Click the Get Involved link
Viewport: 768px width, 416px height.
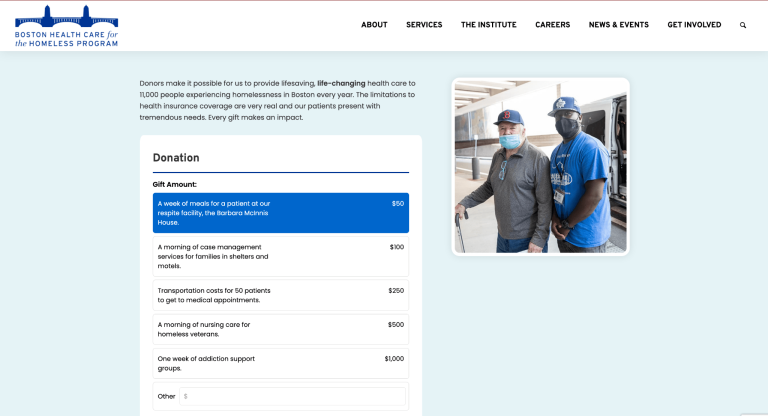click(x=694, y=25)
